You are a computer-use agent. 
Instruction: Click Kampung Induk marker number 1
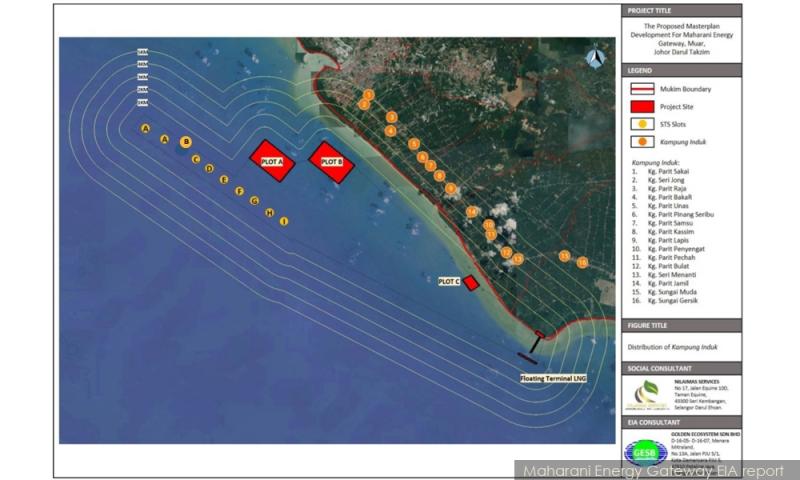(368, 95)
